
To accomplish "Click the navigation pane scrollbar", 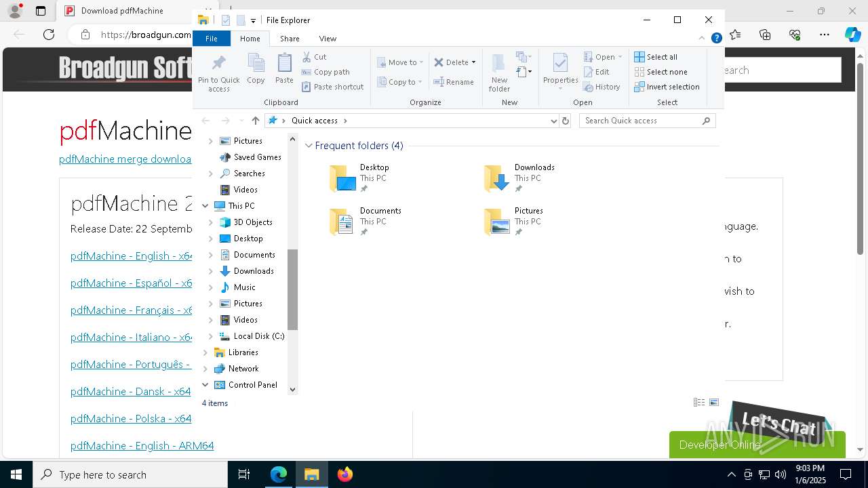I will (293, 289).
